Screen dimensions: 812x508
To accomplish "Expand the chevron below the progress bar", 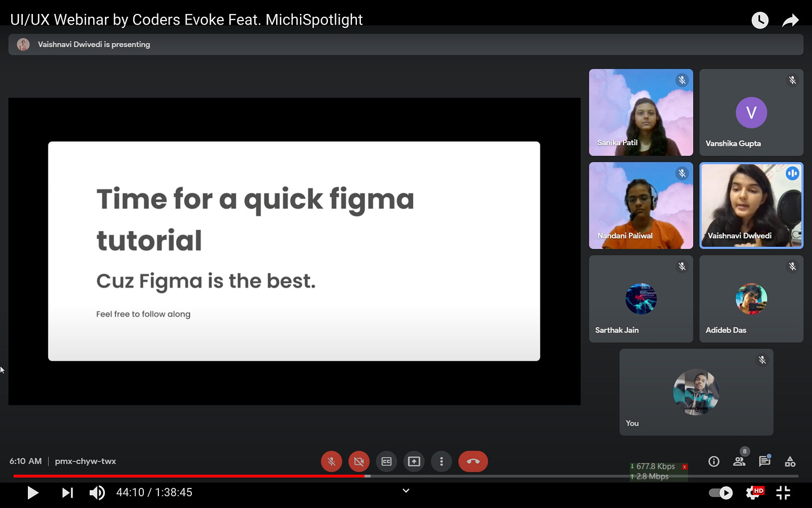I will point(406,491).
